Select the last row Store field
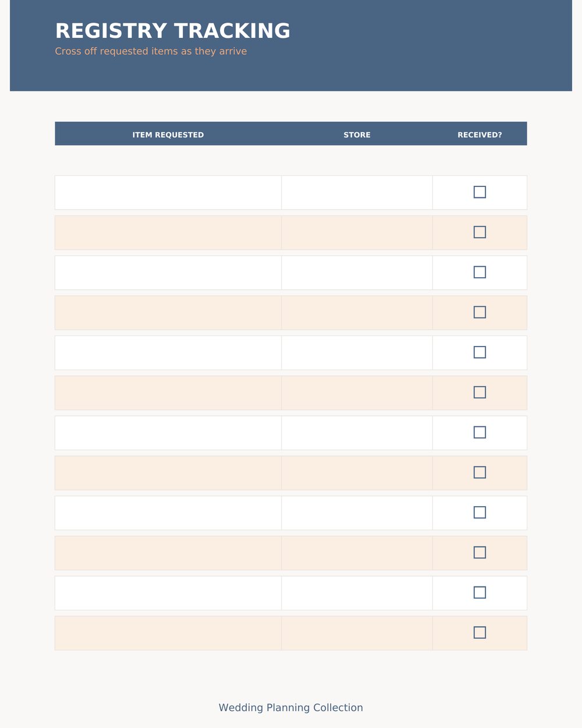The width and height of the screenshot is (582, 728). (x=357, y=633)
